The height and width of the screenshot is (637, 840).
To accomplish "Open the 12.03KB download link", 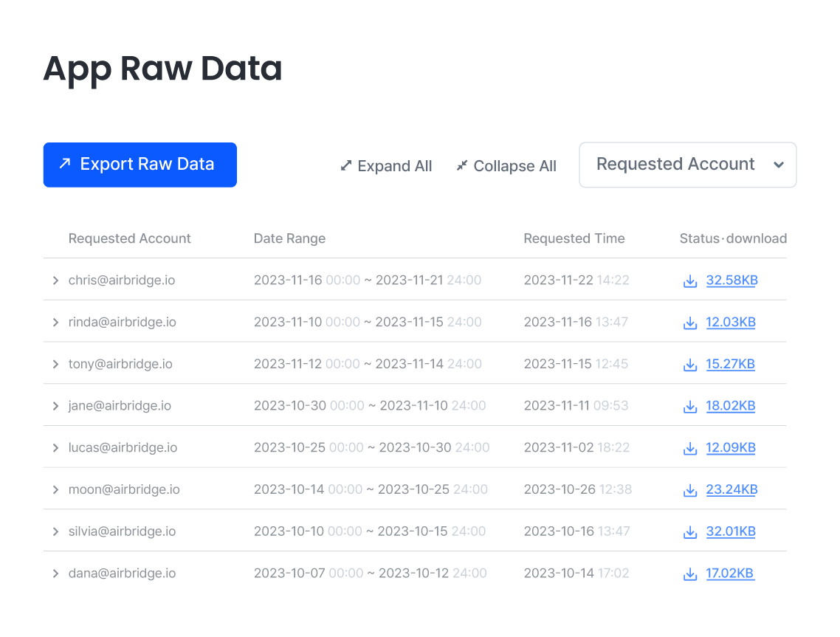I will click(x=731, y=322).
